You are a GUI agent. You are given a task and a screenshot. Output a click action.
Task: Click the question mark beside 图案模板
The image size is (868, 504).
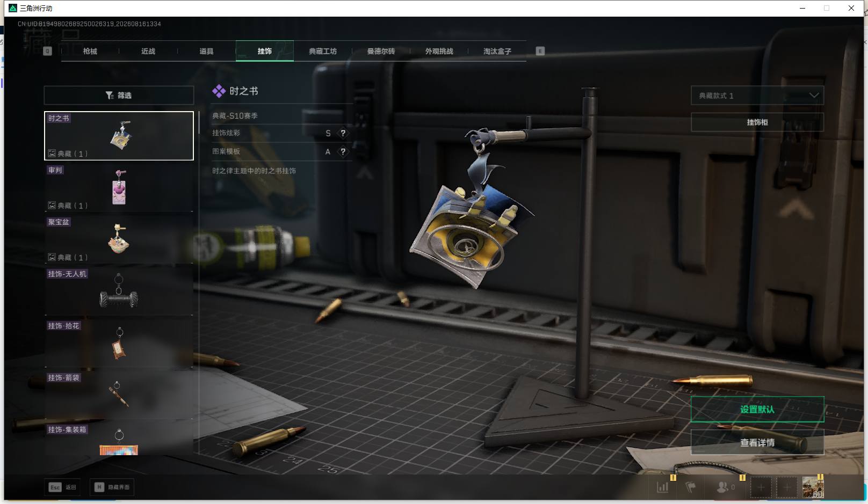coord(343,151)
